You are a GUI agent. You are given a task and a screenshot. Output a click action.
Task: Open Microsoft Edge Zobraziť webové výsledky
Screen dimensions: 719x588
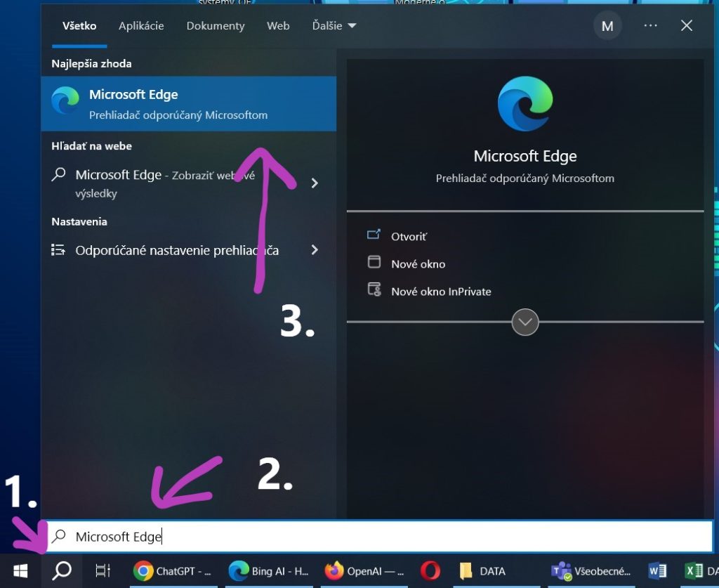[188, 183]
